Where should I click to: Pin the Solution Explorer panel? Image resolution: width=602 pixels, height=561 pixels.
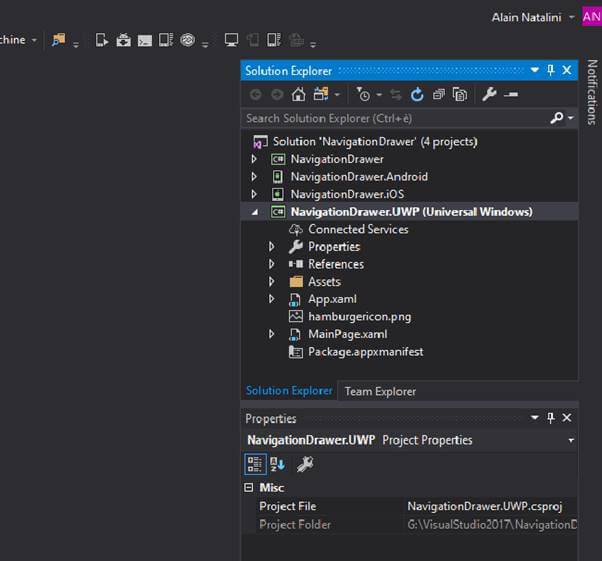pos(551,70)
